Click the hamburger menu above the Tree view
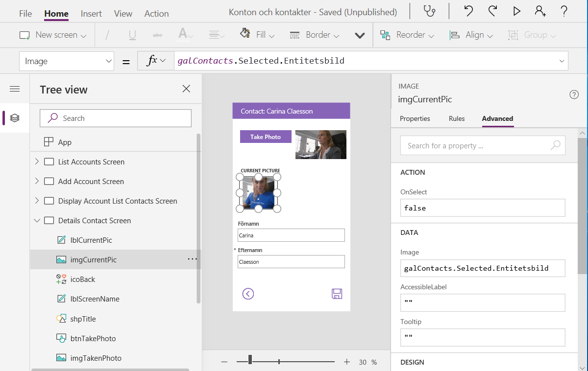The image size is (588, 371). pyautogui.click(x=15, y=89)
